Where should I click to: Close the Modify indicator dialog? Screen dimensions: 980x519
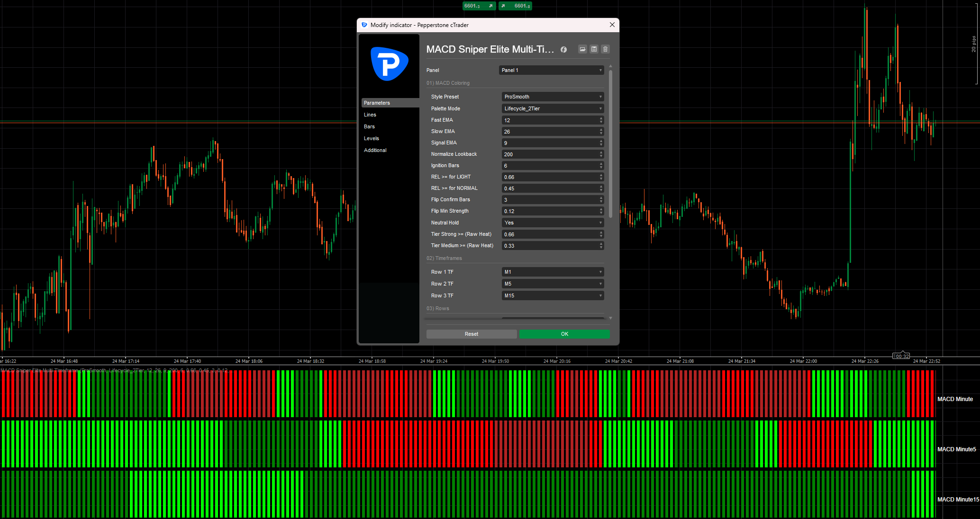[x=612, y=25]
